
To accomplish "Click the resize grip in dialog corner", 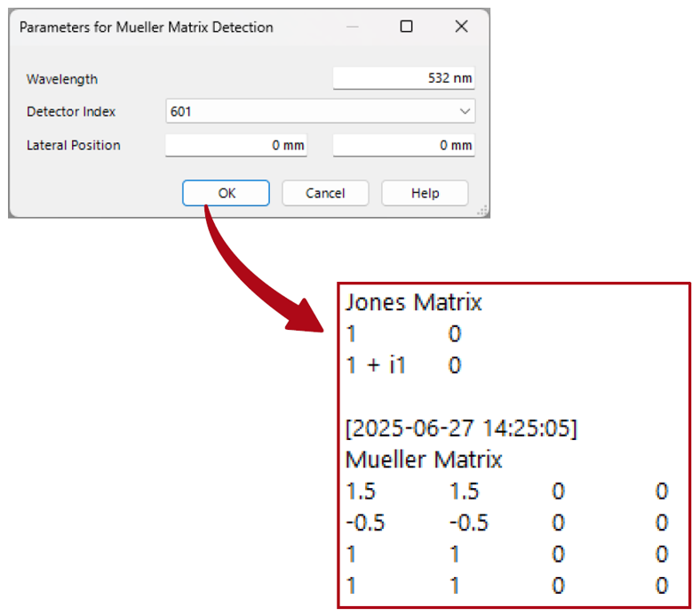I will pos(482,211).
